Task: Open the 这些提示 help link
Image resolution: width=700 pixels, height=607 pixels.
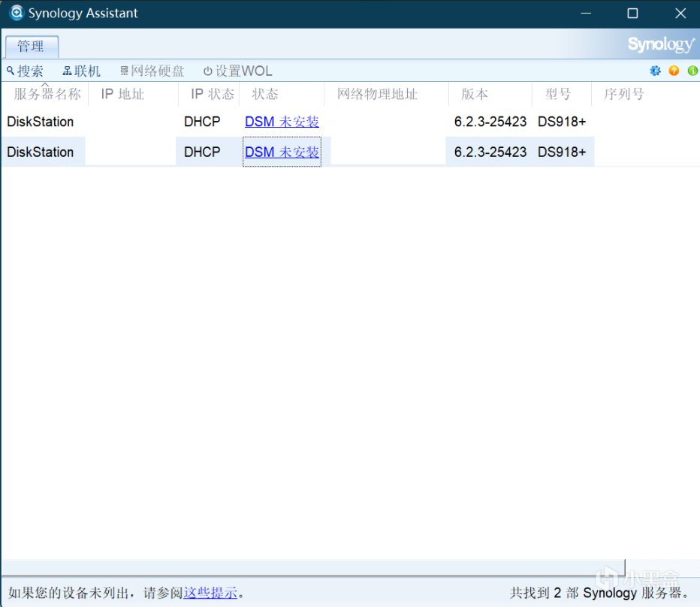Action: pos(210,593)
